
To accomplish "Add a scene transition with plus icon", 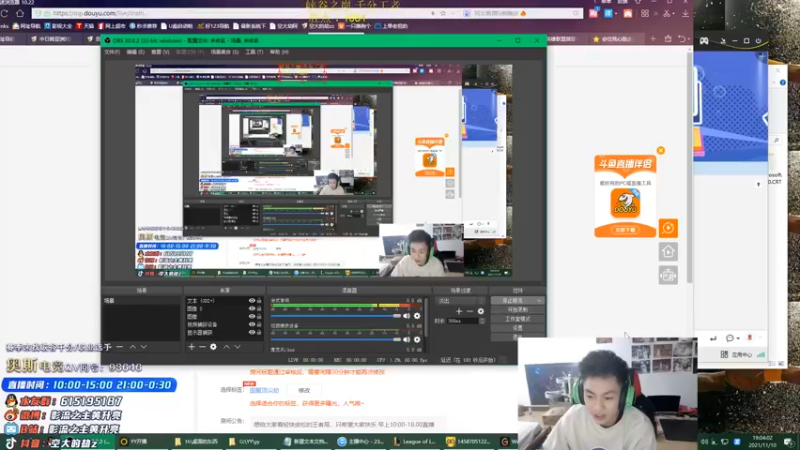I will click(459, 311).
